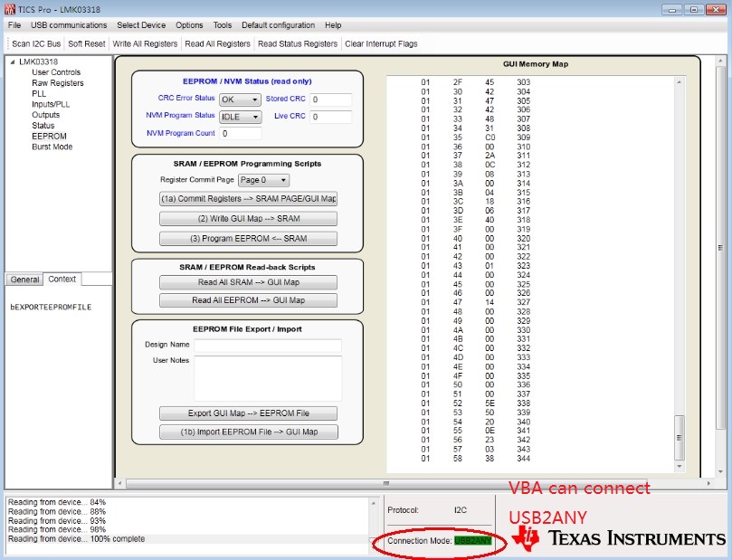Screen dimensions: 732x560
Task: Select Raw Registers in the tree
Action: point(58,83)
